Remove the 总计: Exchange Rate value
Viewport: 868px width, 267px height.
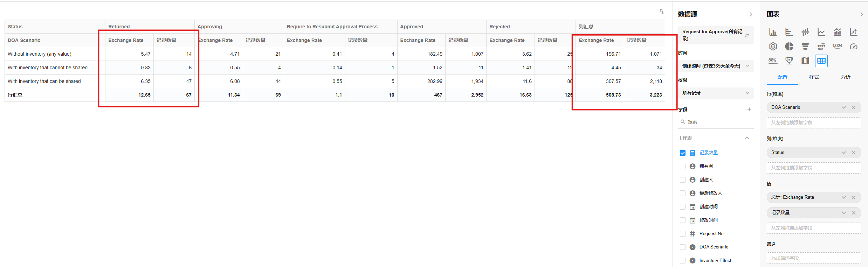854,197
